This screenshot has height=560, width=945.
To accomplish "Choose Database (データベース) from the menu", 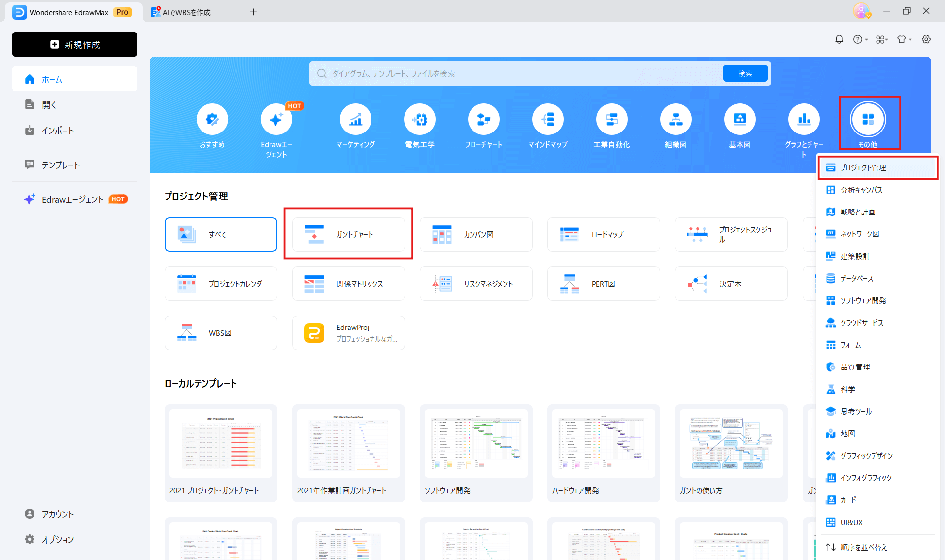I will 856,279.
